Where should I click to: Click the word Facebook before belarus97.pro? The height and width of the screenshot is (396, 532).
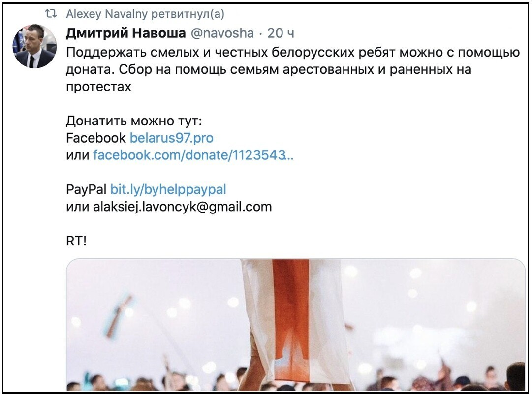pyautogui.click(x=96, y=138)
